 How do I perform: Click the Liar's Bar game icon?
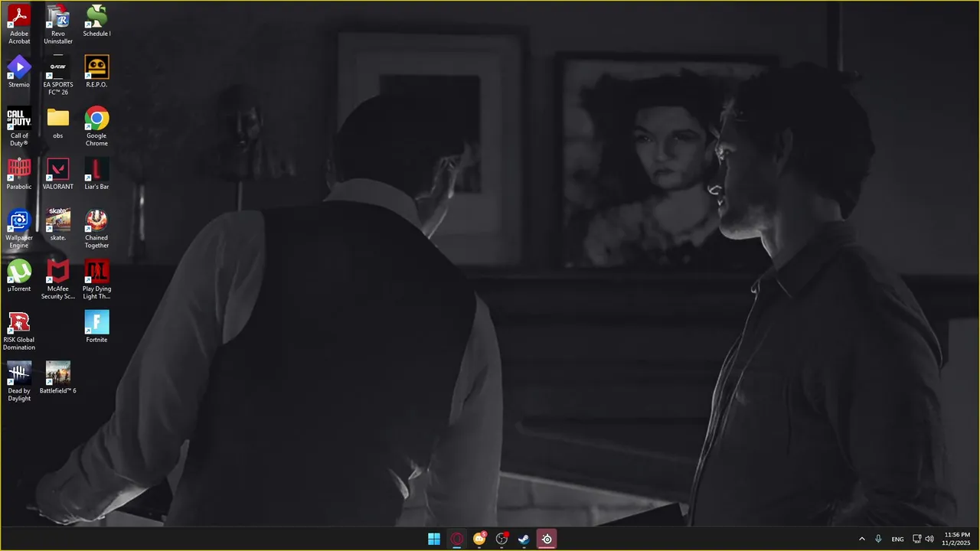point(96,174)
